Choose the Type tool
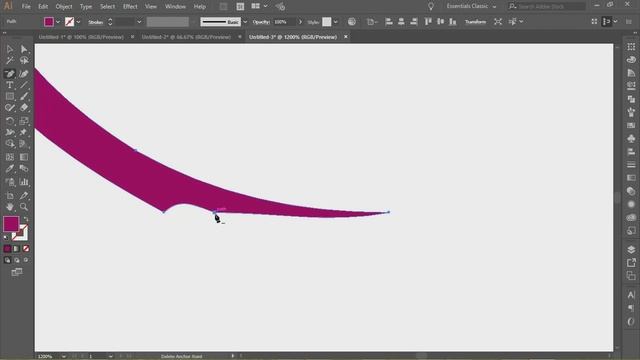Viewport: 640px width, 360px height. (x=10, y=85)
